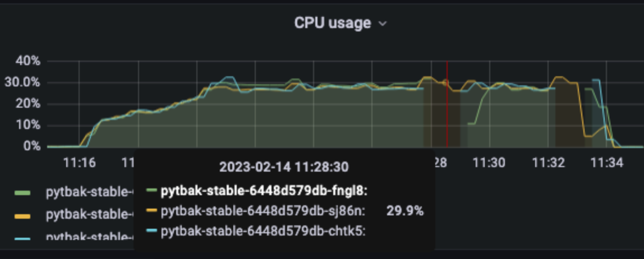Toggle the second pytbak-stable legend series

(90, 215)
